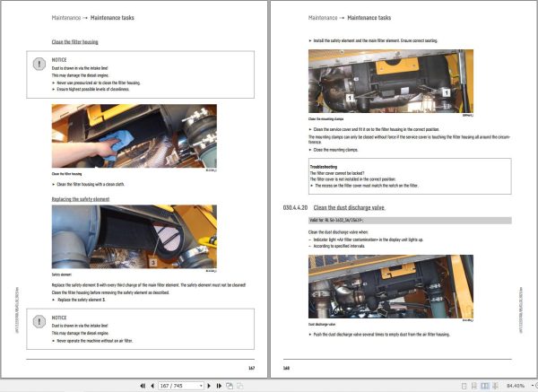This screenshot has width=538, height=392.
Task: Click the upper NOTICE warning icon
Action: coord(39,64)
